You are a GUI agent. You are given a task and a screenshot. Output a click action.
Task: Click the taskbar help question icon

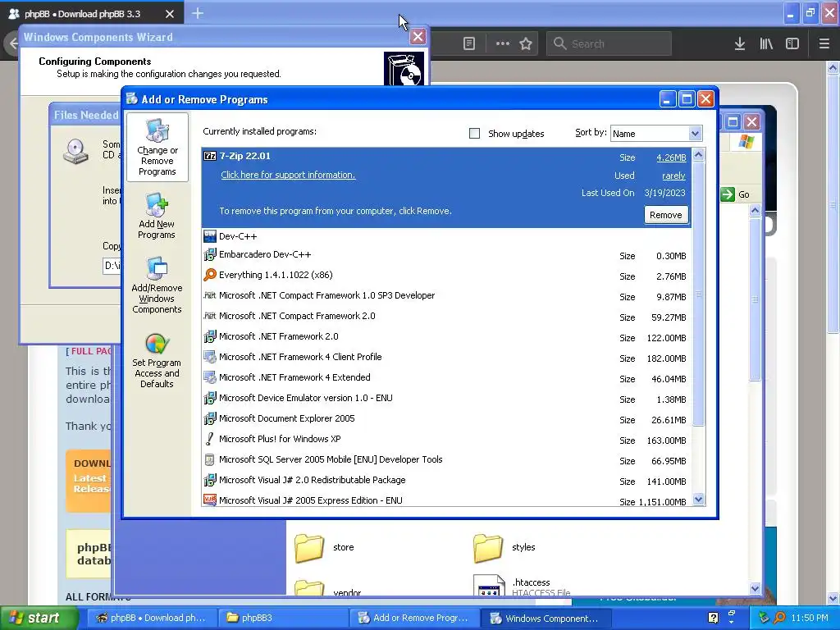[713, 618]
